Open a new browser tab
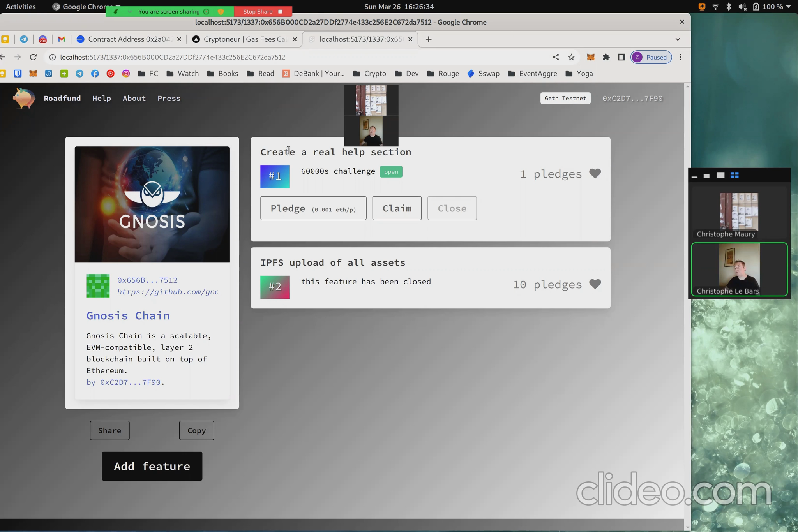 pos(429,39)
